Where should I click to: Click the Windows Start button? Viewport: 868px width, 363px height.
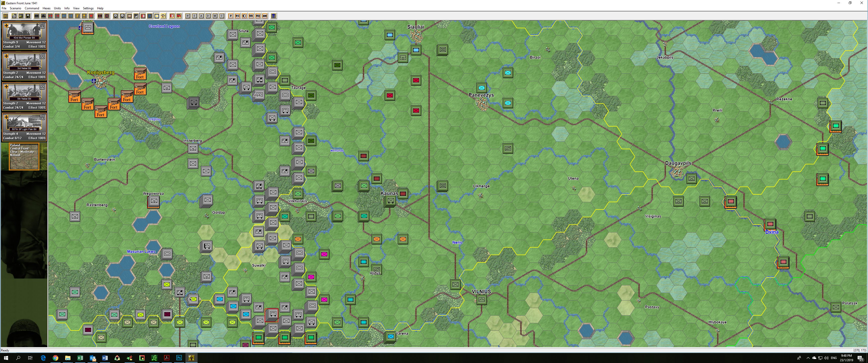(x=6, y=358)
